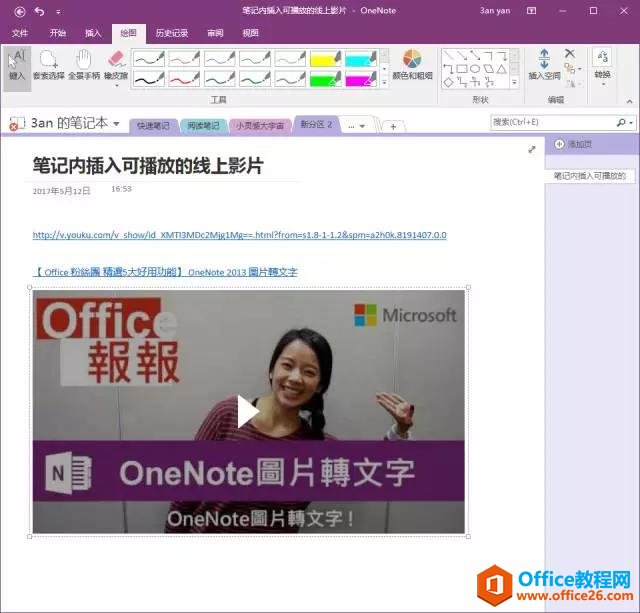The height and width of the screenshot is (613, 640).
Task: Switch to the 开始 Home tab
Action: tap(58, 33)
